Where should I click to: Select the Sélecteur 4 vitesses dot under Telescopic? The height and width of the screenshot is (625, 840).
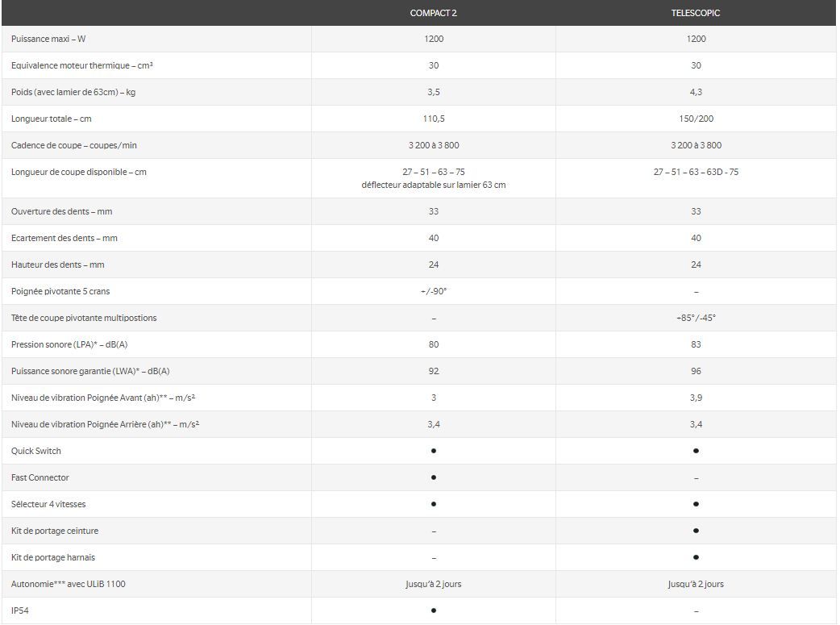pos(696,504)
